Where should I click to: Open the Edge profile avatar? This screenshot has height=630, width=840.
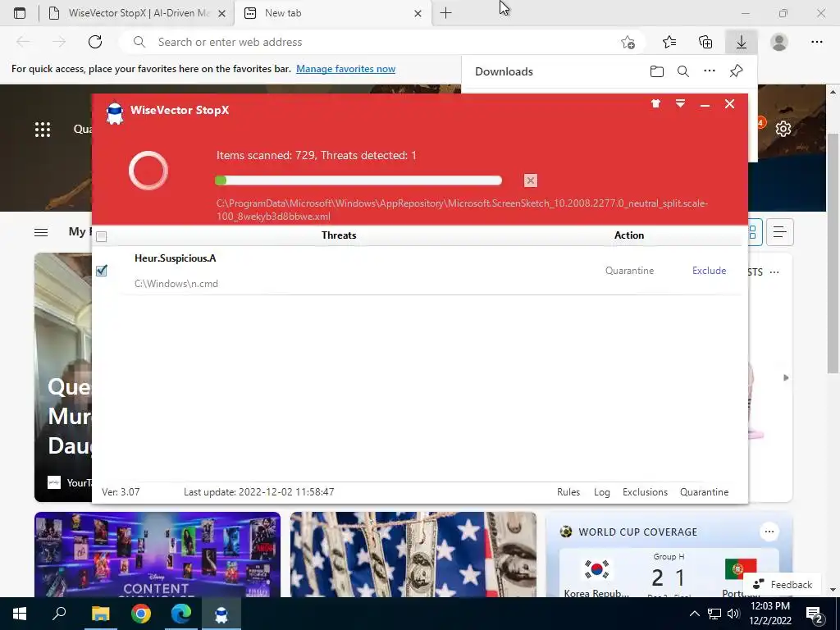pyautogui.click(x=779, y=42)
